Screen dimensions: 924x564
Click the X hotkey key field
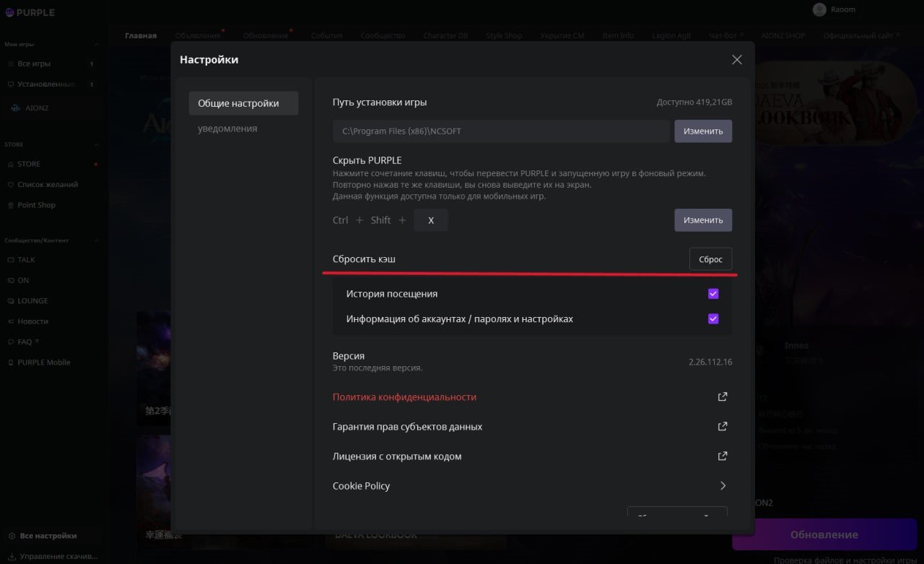tap(431, 220)
